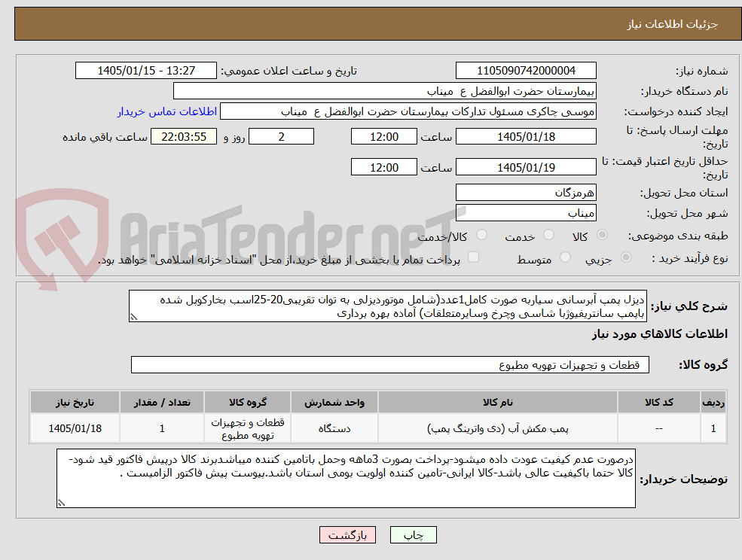Click the table date cell 1405/01/18
This screenshot has width=742, height=560.
point(75,428)
